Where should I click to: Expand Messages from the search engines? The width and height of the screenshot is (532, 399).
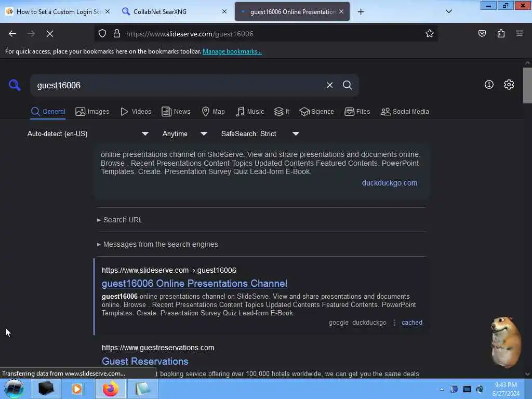tap(157, 244)
